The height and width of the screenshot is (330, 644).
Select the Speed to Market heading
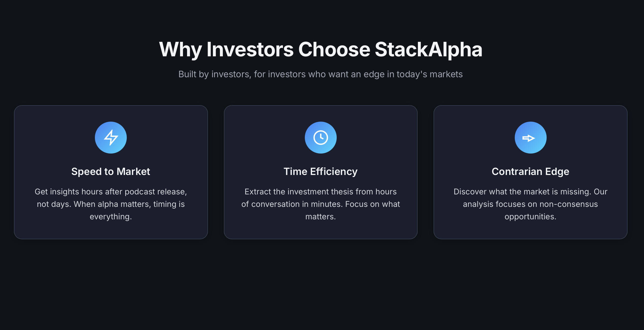click(111, 171)
